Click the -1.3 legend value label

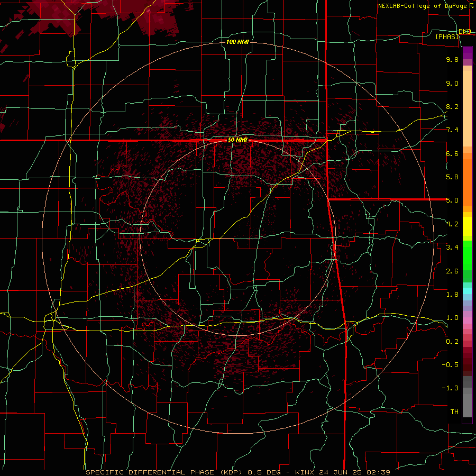(450, 388)
